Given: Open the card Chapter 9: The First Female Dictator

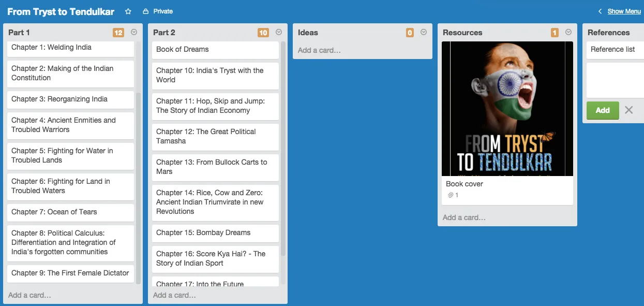Looking at the screenshot, I should (70, 273).
